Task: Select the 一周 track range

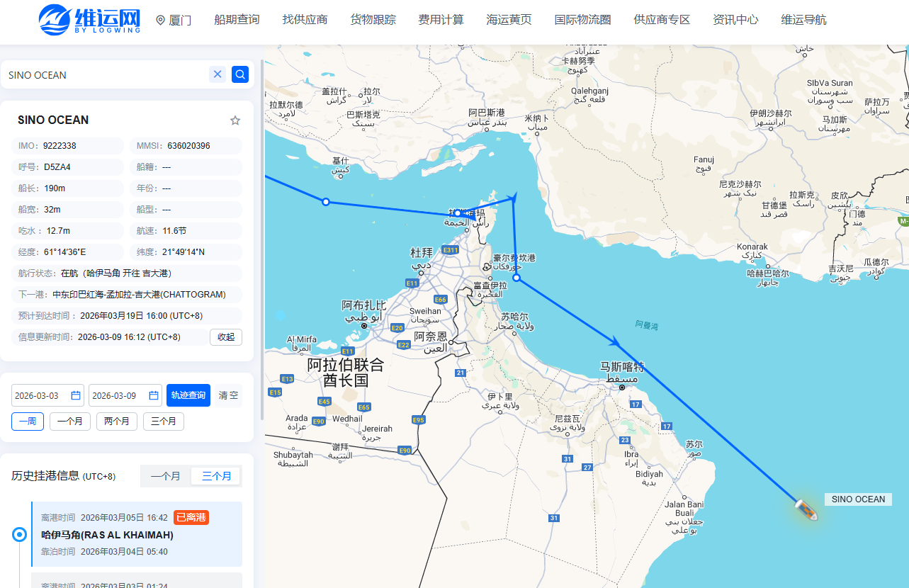Action: [28, 422]
